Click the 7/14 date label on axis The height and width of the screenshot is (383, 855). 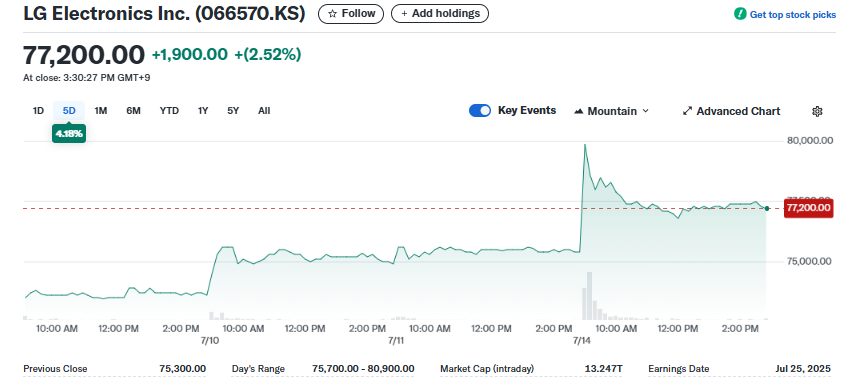point(582,340)
